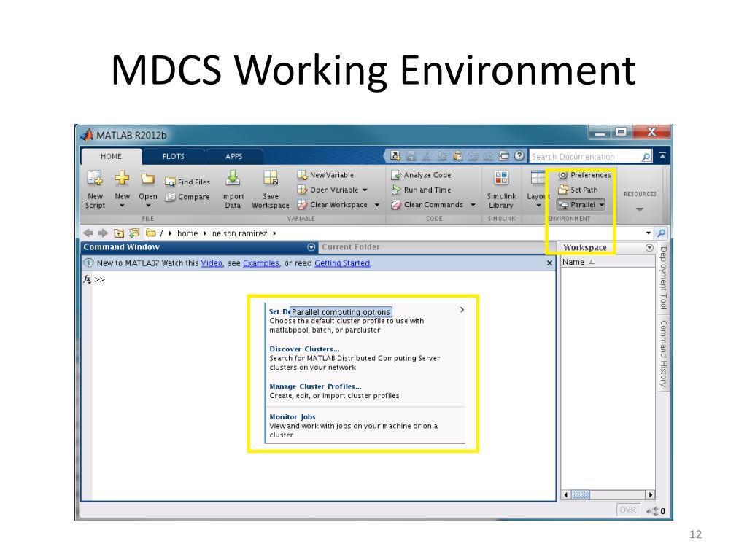The width and height of the screenshot is (747, 560).
Task: Click the Clear Workspace eraser icon
Action: pos(302,205)
